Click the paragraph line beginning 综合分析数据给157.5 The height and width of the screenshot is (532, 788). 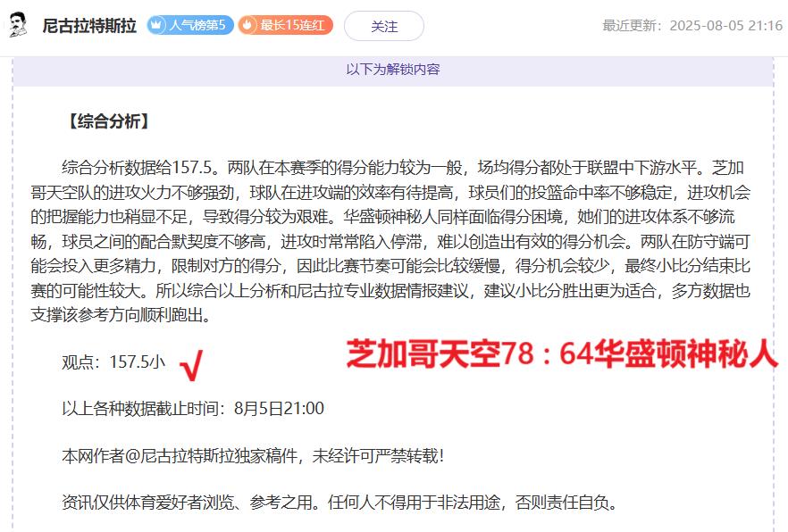pos(403,168)
